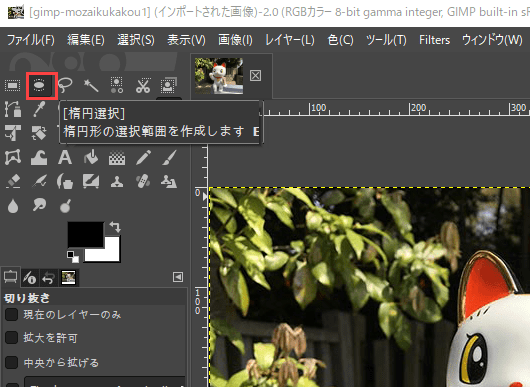Select the Eraser tool
Screen dimensions: 530x387
click(x=13, y=181)
